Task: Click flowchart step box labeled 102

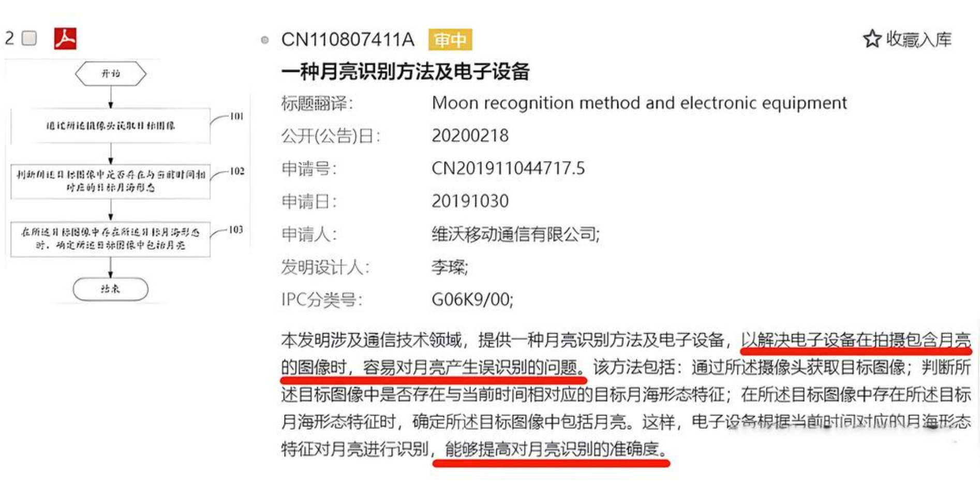Action: (x=111, y=181)
